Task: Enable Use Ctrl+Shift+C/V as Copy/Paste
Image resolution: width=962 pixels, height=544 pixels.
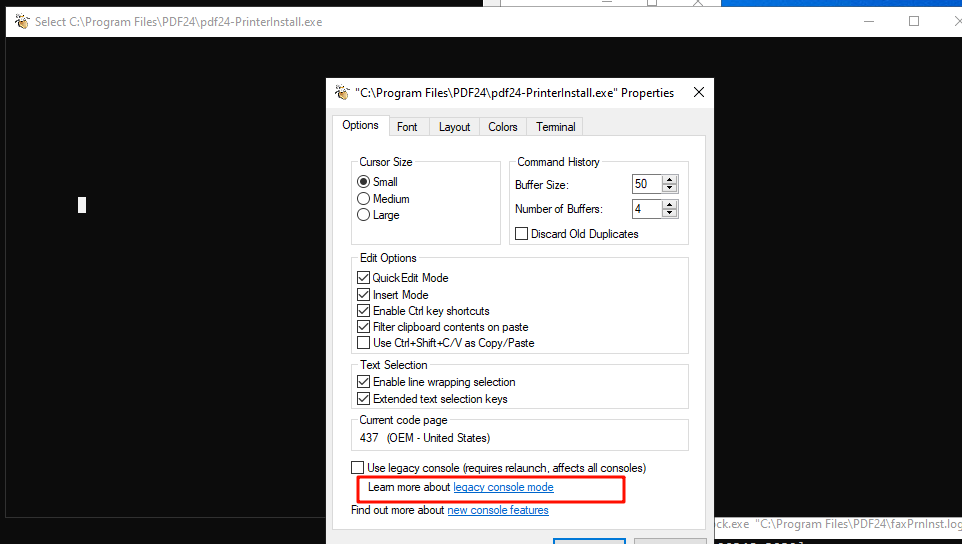Action: pyautogui.click(x=364, y=343)
